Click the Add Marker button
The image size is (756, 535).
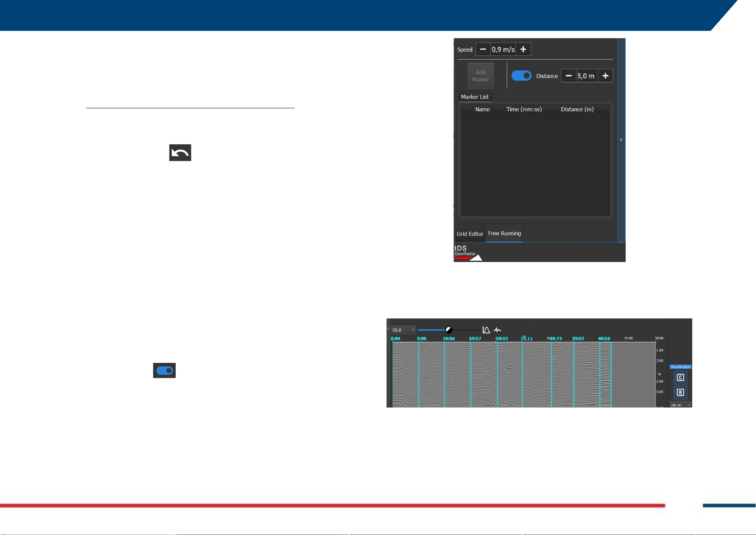click(x=481, y=76)
